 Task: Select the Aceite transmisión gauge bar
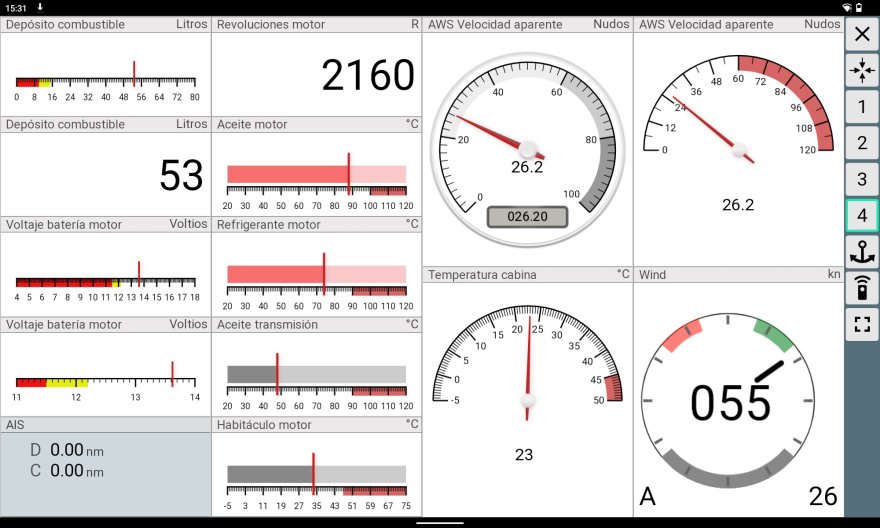[316, 374]
